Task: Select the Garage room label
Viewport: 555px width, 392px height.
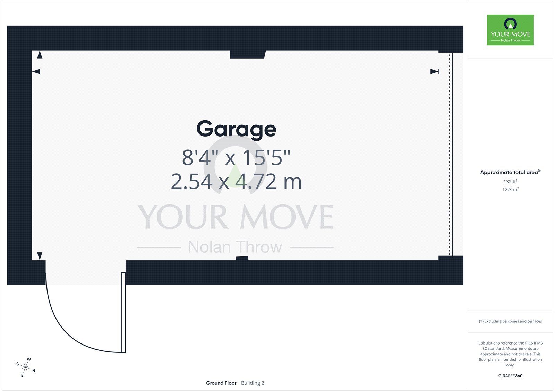Action: [x=236, y=129]
